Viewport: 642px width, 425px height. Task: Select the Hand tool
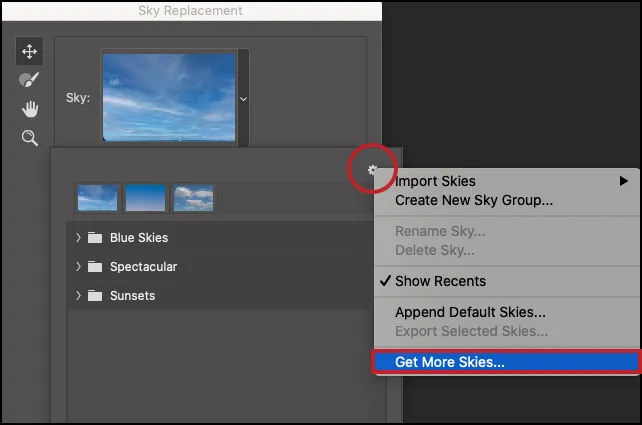[29, 109]
